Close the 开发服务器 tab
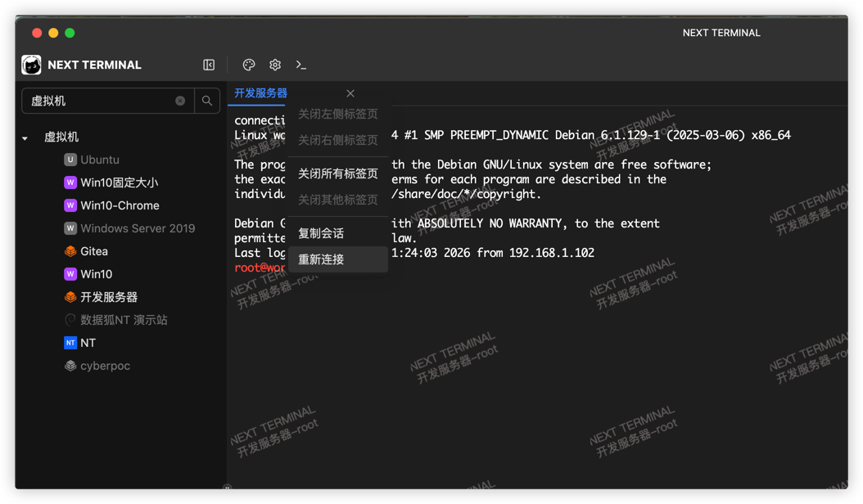Screen dimensions: 863x504 (x=350, y=93)
